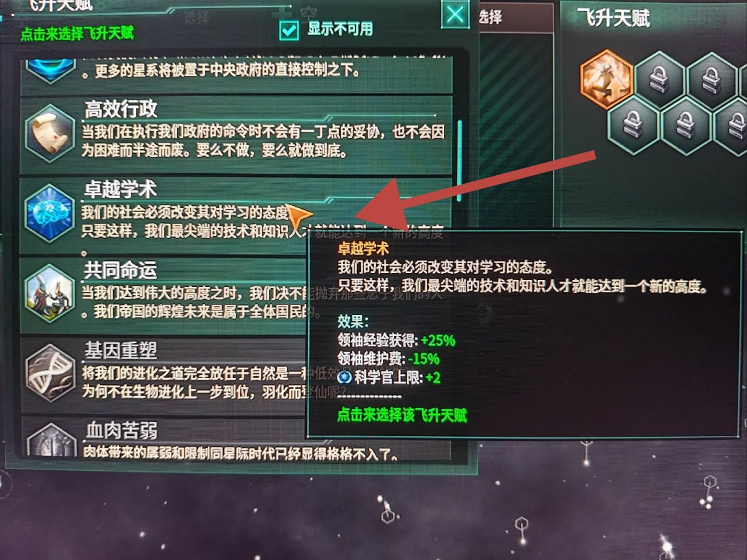Click the first locked perk slot in top row
The width and height of the screenshot is (747, 560).
coord(659,80)
